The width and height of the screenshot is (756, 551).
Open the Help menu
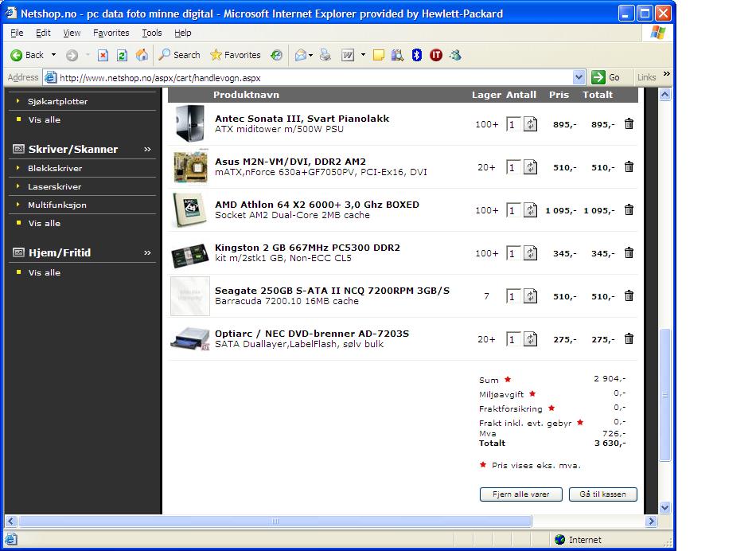[183, 33]
